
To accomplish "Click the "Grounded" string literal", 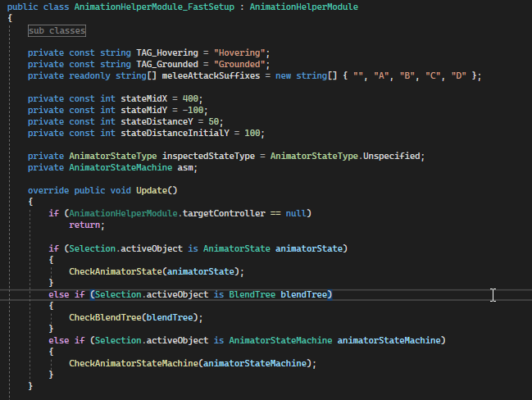I will point(241,64).
